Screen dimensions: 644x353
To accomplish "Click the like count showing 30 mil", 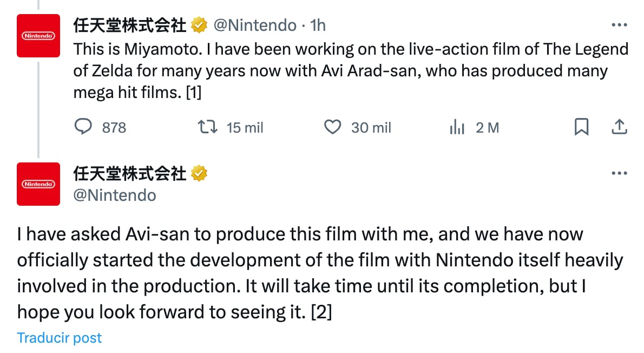I will 371,127.
